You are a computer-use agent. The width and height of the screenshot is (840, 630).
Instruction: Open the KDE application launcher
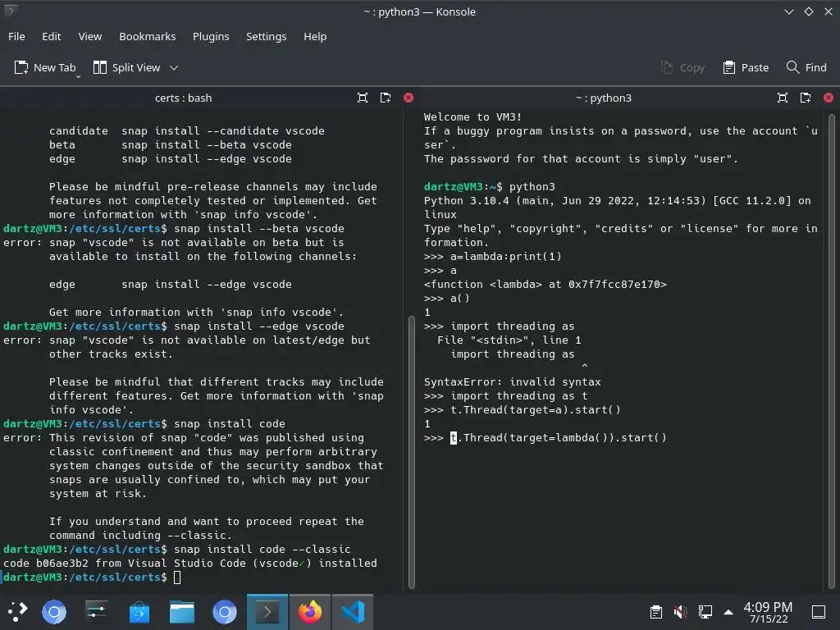coord(17,612)
